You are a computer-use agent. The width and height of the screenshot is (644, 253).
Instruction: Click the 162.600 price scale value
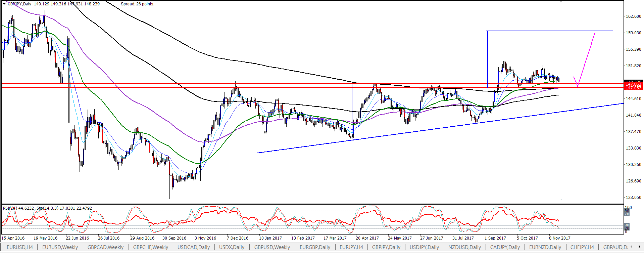634,16
